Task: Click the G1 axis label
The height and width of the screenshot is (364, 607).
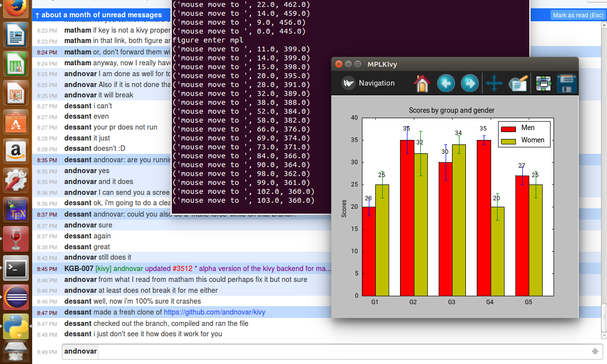Action: (x=375, y=302)
